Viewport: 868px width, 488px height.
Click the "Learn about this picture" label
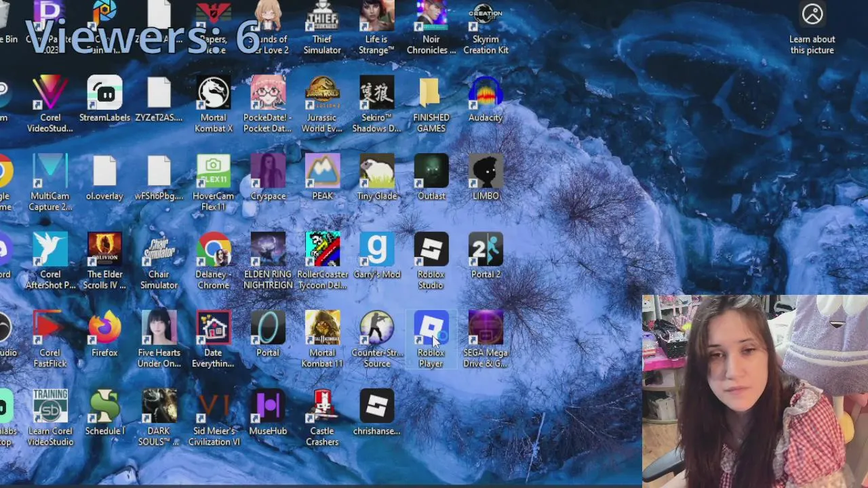[812, 45]
